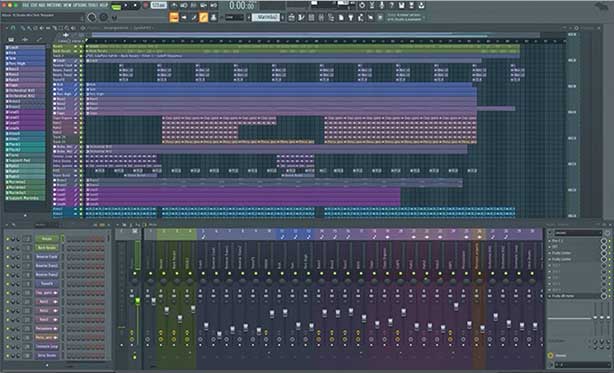Mute the mixer Master track LED
This screenshot has height=373, width=614.
pyautogui.click(x=135, y=273)
